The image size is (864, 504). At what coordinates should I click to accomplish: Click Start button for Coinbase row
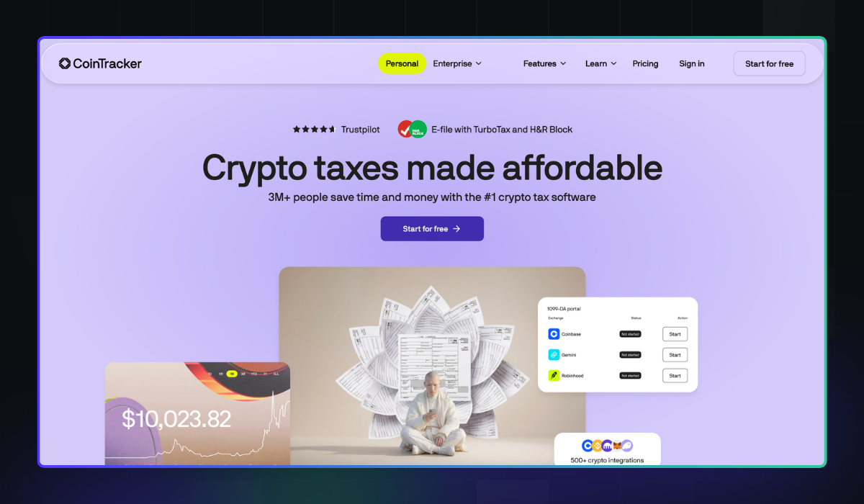(x=675, y=334)
